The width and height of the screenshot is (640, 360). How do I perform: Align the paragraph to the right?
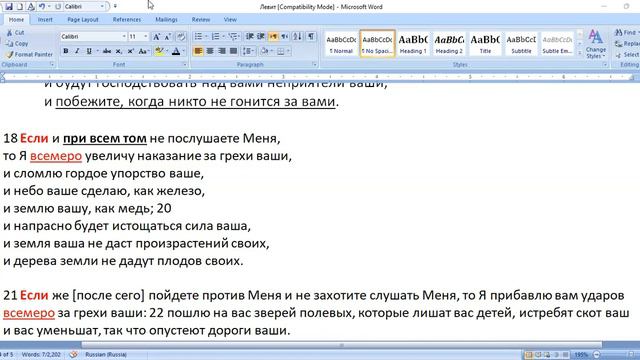[x=222, y=51]
